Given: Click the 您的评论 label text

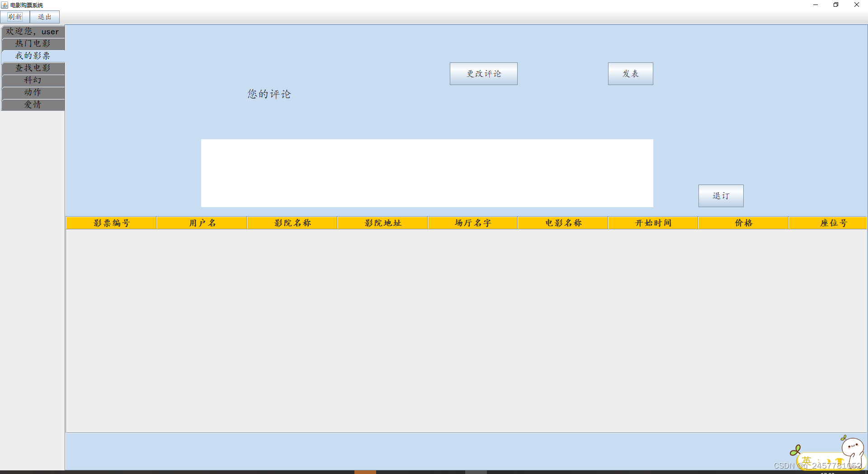Looking at the screenshot, I should tap(269, 94).
